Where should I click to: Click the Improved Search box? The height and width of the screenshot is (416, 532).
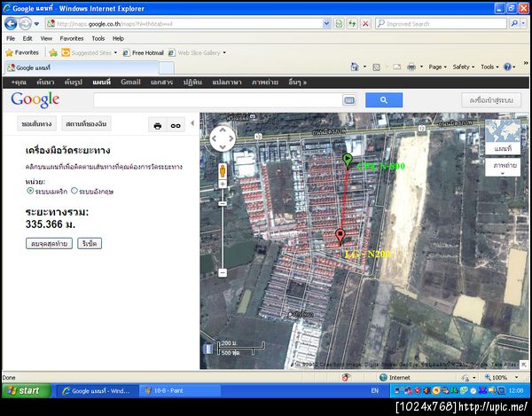click(x=441, y=24)
